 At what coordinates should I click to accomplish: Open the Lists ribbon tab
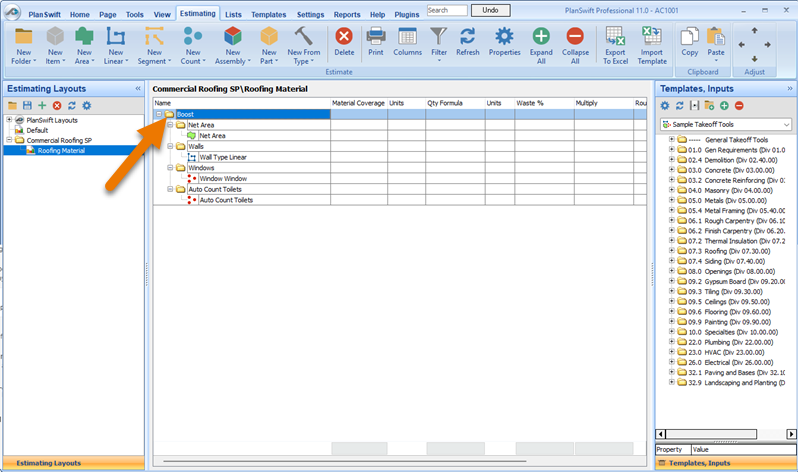tap(233, 15)
